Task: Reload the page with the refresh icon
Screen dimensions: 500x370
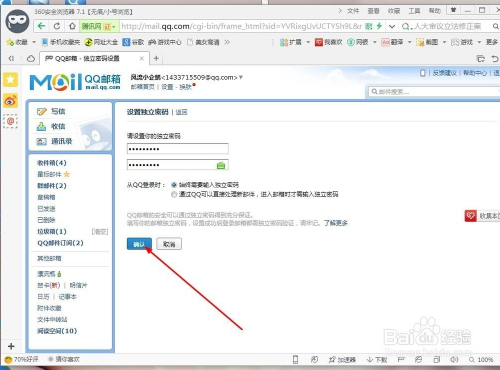Action: [x=57, y=26]
